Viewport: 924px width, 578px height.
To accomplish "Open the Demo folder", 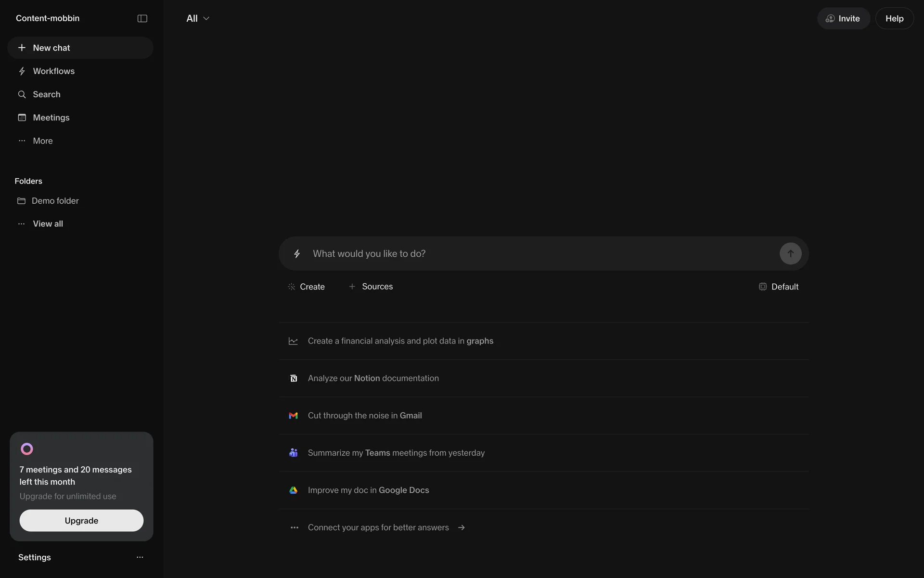I will point(55,201).
